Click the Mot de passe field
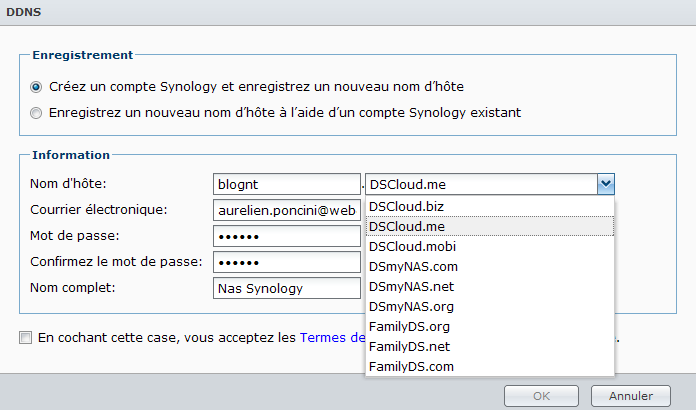Image resolution: width=696 pixels, height=410 pixels. click(286, 236)
